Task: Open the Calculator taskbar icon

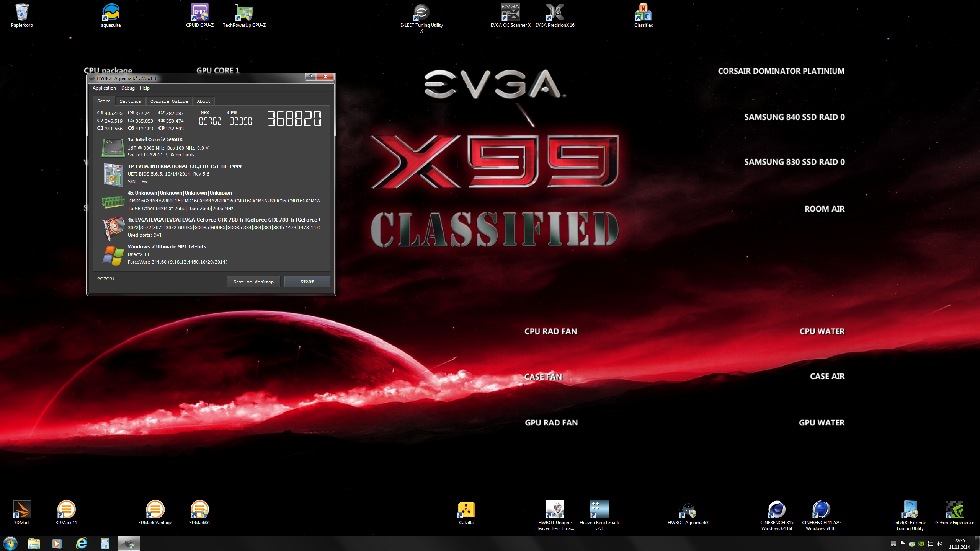Action: coord(105,543)
